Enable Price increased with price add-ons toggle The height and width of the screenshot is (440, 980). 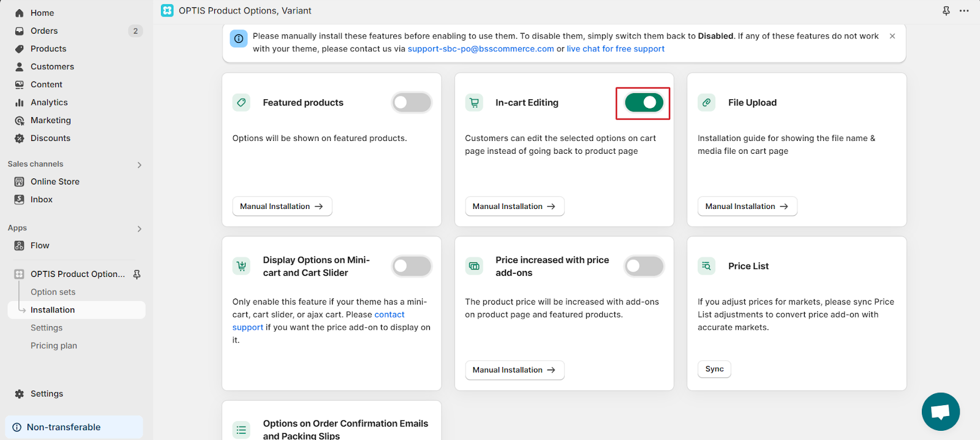click(644, 266)
